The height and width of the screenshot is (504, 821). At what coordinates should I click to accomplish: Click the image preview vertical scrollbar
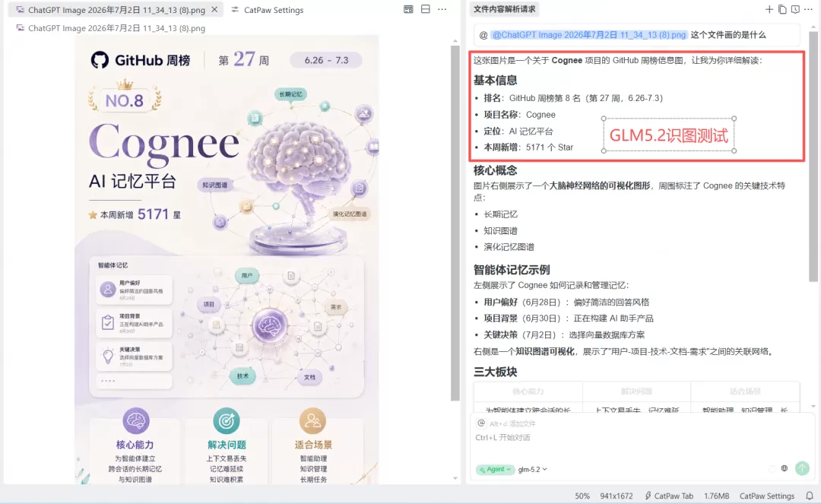[455, 223]
